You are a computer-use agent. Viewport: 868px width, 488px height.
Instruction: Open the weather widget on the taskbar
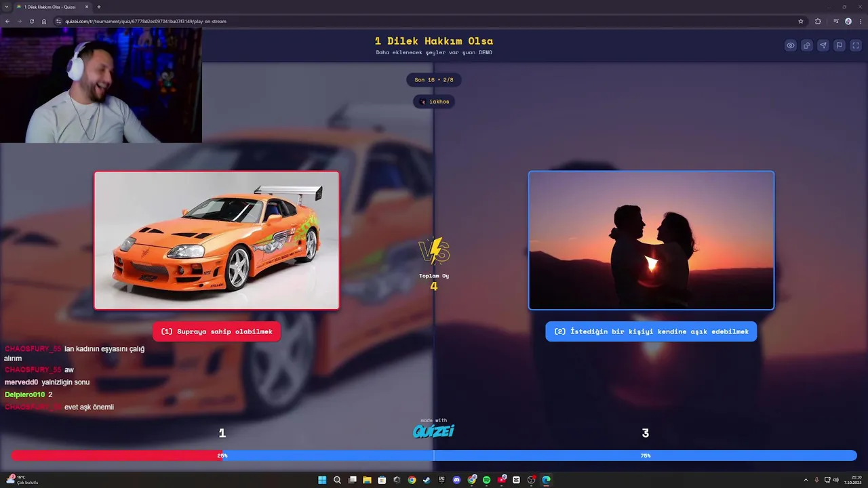point(22,480)
